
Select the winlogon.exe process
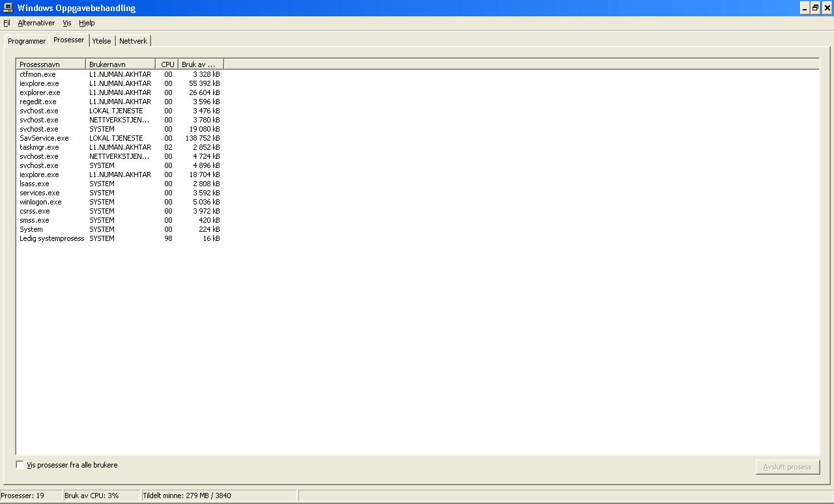tap(120, 202)
